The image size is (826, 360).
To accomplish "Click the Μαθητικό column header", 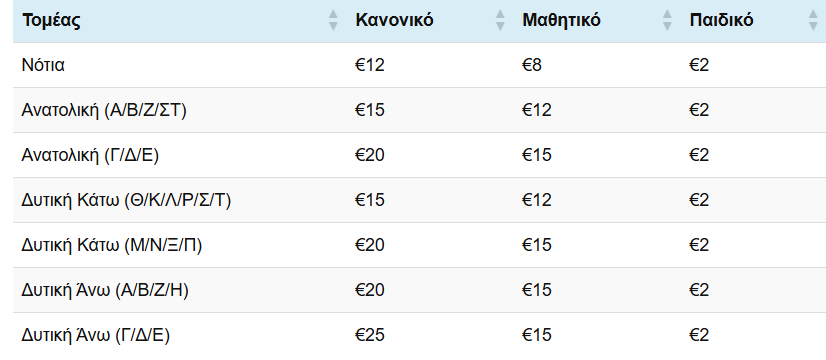I will [x=597, y=21].
